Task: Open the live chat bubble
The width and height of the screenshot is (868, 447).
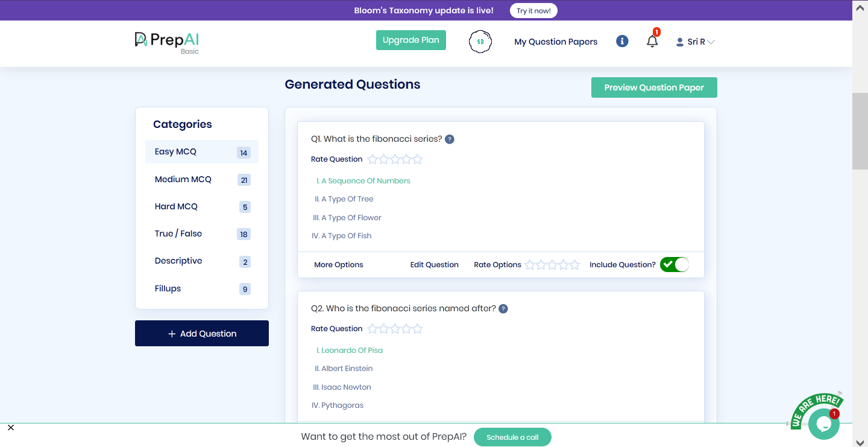Action: click(x=823, y=423)
